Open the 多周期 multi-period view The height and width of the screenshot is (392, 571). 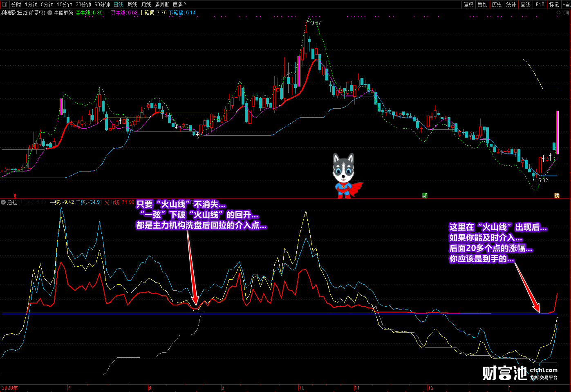point(162,4)
